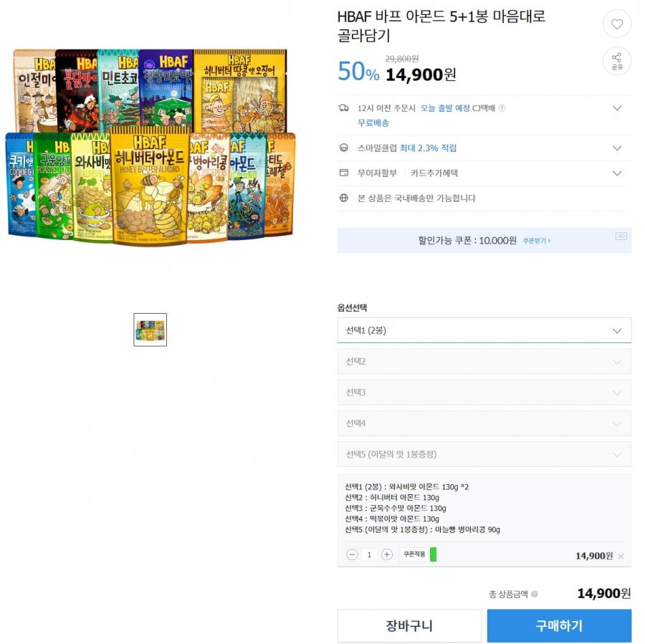Click the smile club icon
The width and height of the screenshot is (645, 644).
[344, 148]
